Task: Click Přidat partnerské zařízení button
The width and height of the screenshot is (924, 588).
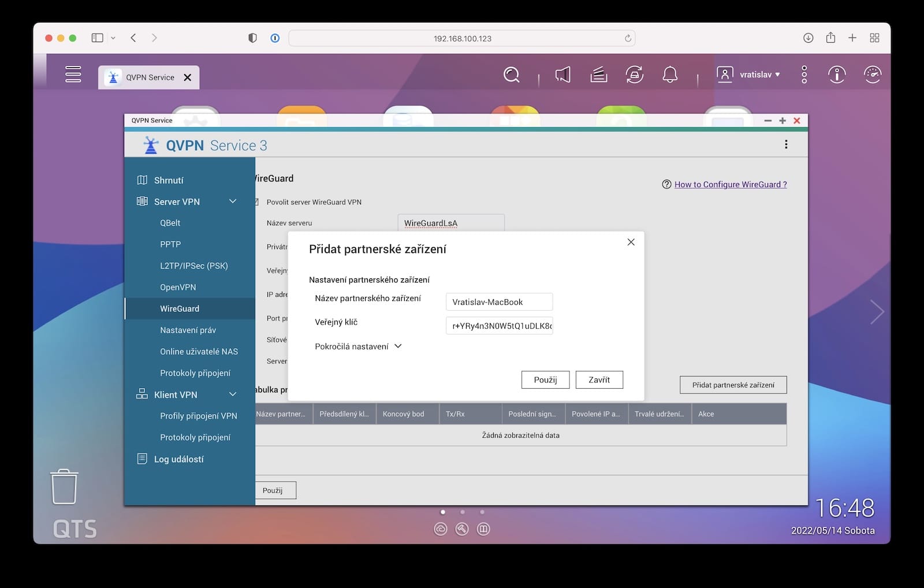Action: click(733, 385)
